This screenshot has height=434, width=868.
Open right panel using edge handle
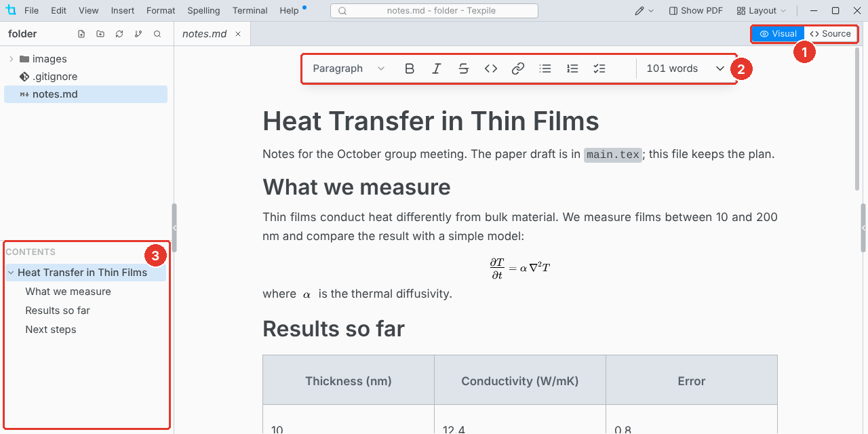pyautogui.click(x=863, y=228)
